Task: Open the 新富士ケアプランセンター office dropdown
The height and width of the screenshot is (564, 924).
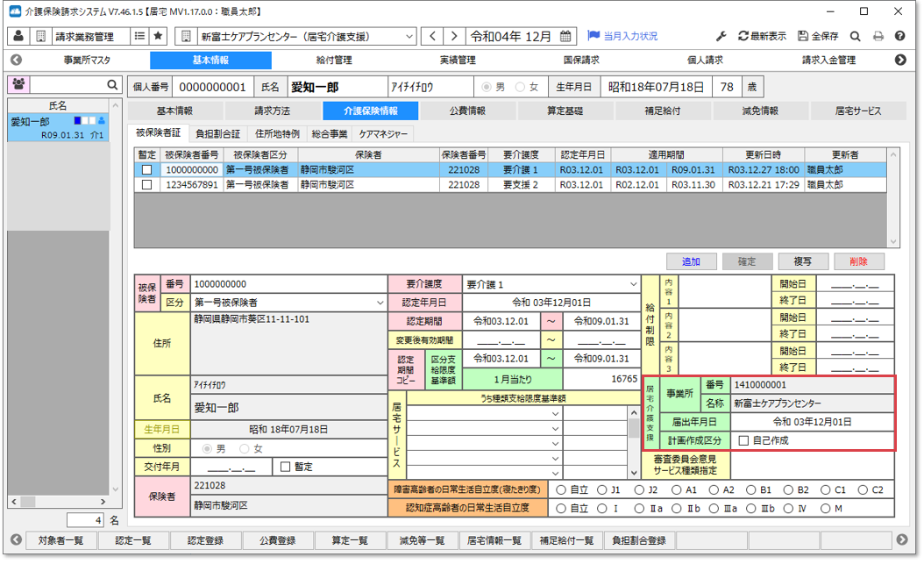Action: tap(409, 37)
